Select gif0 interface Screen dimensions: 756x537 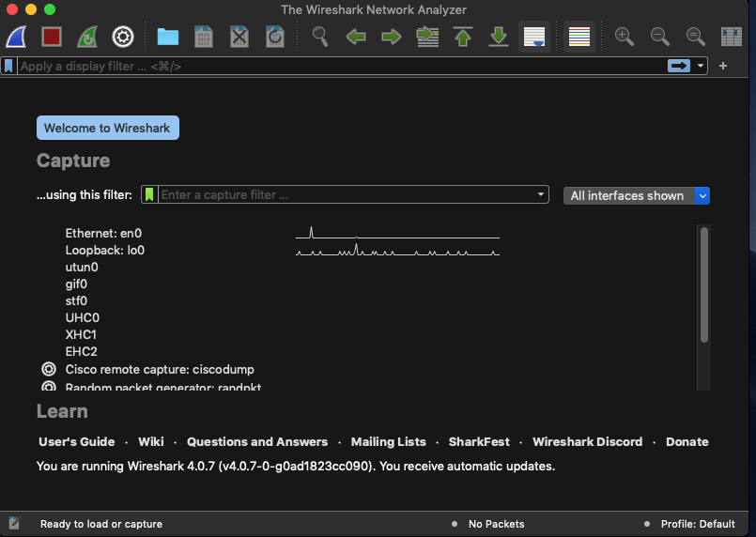(x=76, y=284)
